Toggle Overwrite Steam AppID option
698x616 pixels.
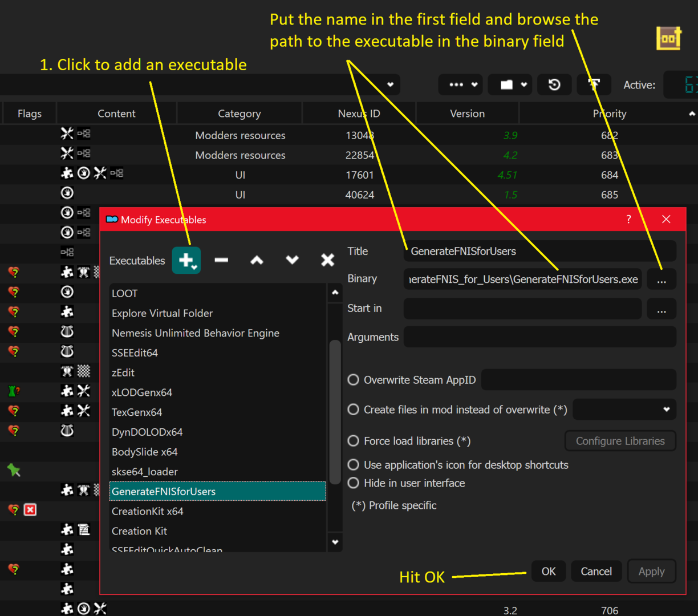354,380
